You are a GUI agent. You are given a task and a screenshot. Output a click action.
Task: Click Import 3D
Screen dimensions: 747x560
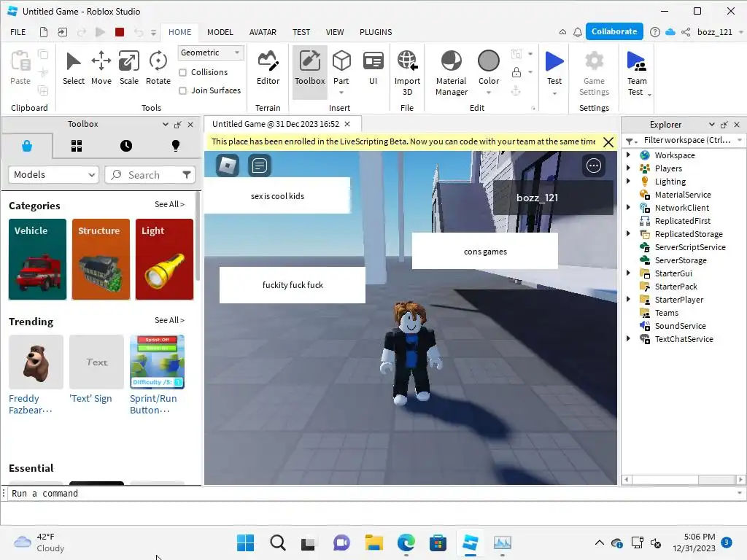pos(407,73)
